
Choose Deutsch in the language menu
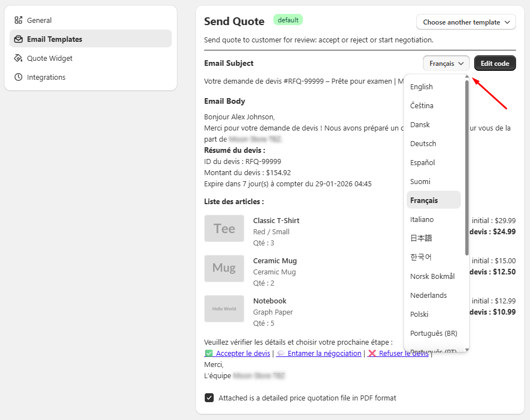(423, 143)
